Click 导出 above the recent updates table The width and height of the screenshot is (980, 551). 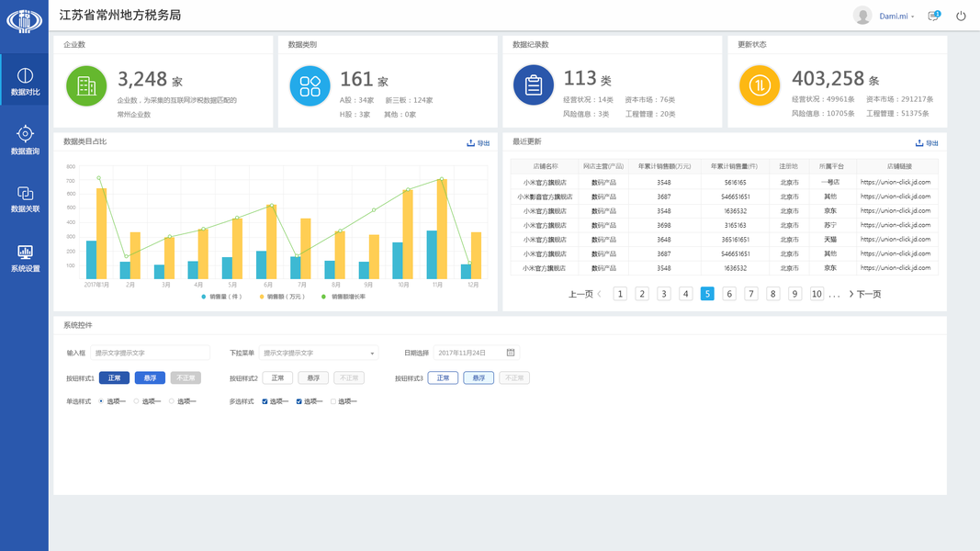tap(927, 143)
